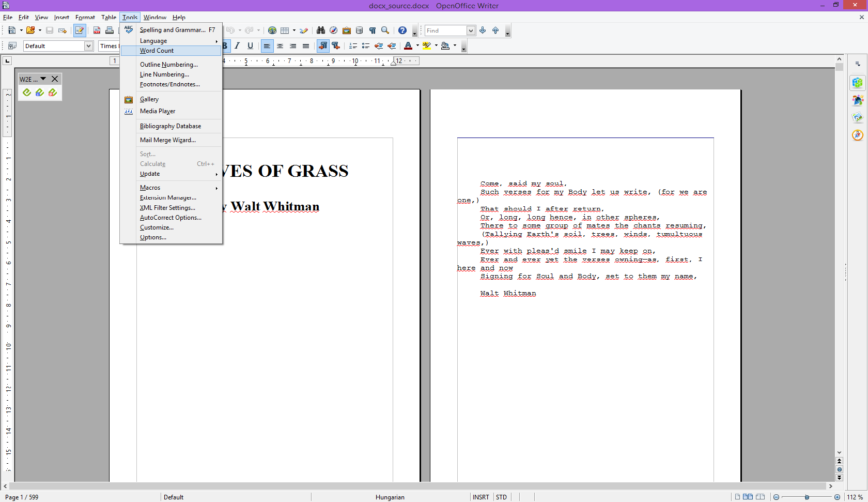
Task: Open Find & Replace binoculars icon
Action: [321, 31]
